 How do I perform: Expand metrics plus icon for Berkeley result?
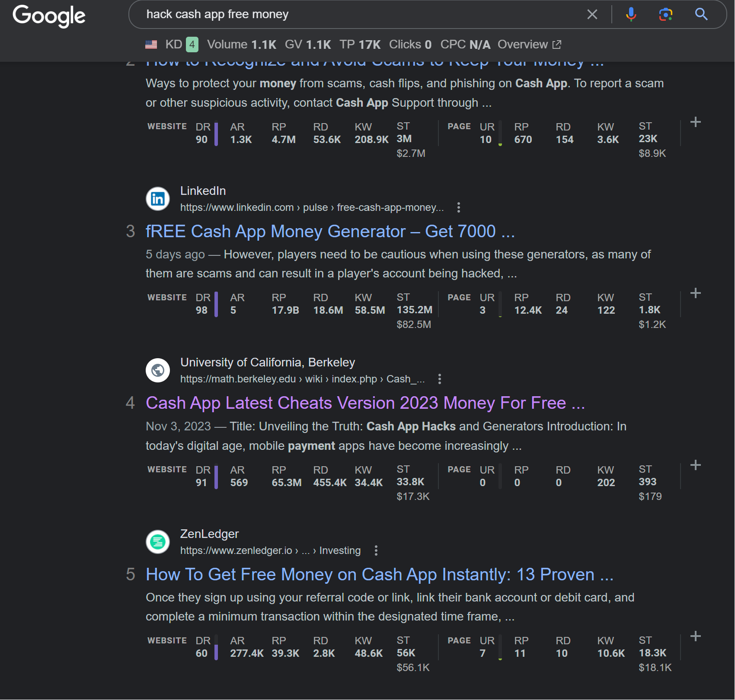tap(696, 465)
